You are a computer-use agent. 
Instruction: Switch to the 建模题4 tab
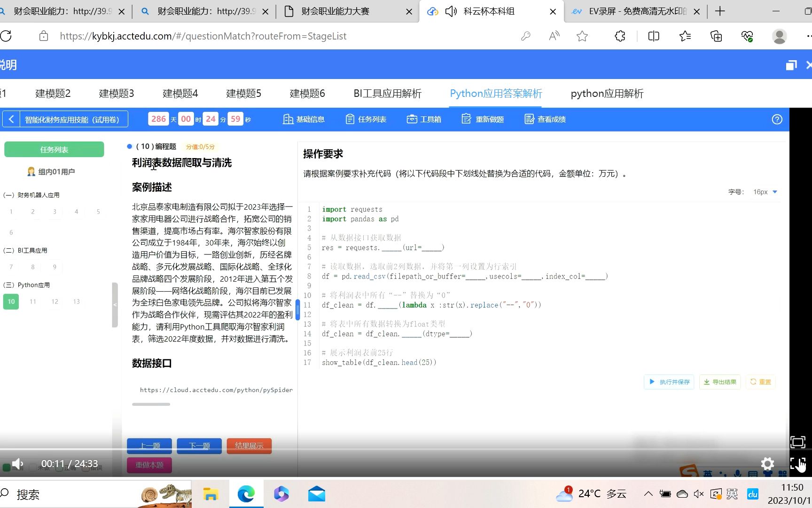tap(180, 94)
